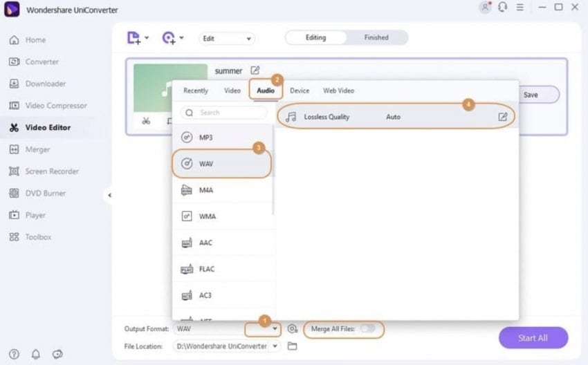Open the Output Format dropdown arrow
This screenshot has height=365, width=588.
point(275,328)
